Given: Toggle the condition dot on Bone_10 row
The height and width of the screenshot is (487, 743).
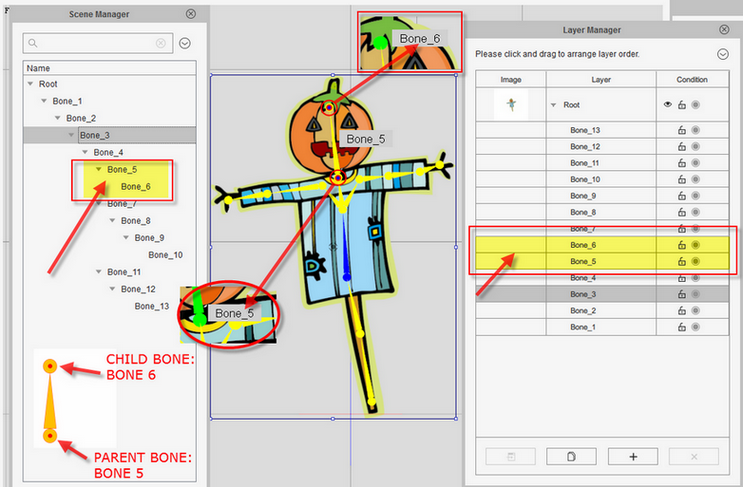Looking at the screenshot, I should (x=695, y=179).
